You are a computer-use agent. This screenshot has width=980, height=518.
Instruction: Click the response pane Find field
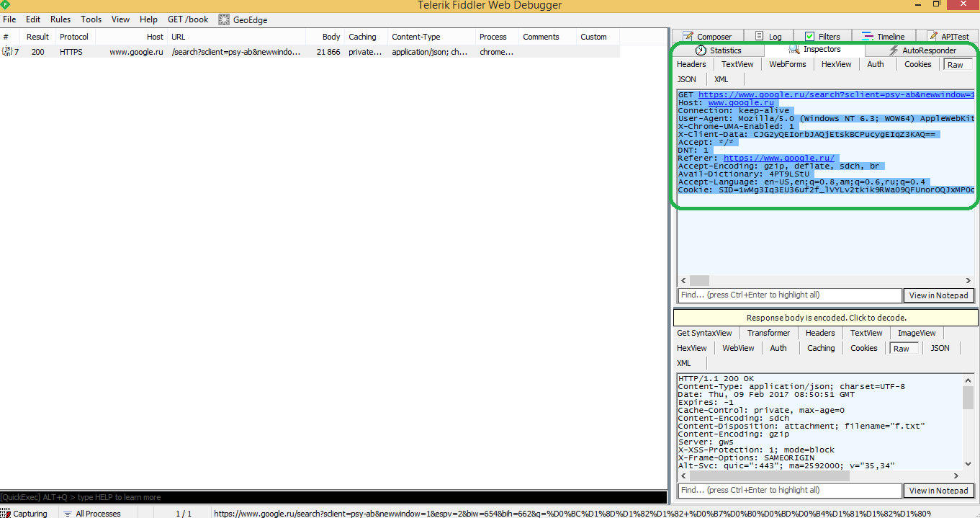tap(790, 491)
